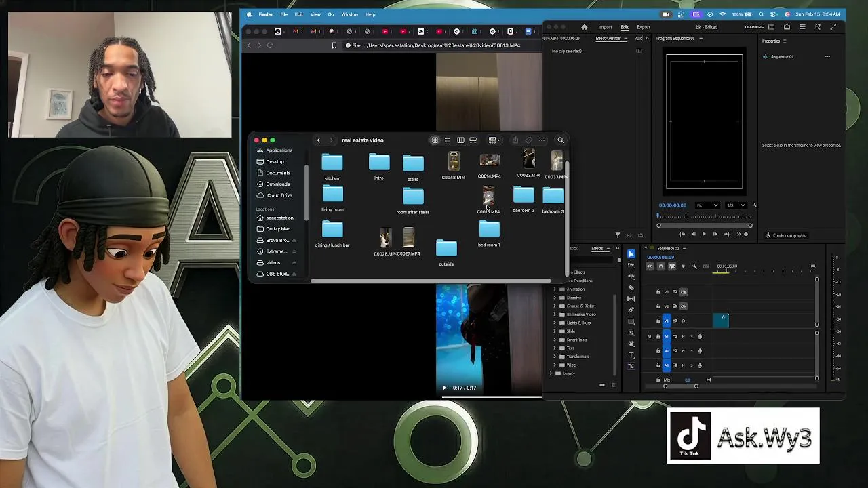
Task: Click Finder tags icon
Action: tap(529, 140)
